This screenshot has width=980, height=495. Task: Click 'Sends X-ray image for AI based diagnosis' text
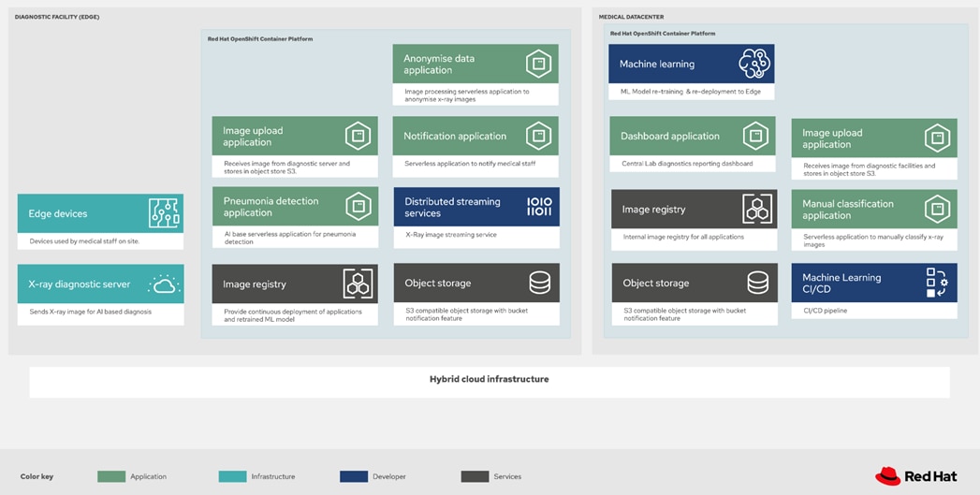click(90, 312)
